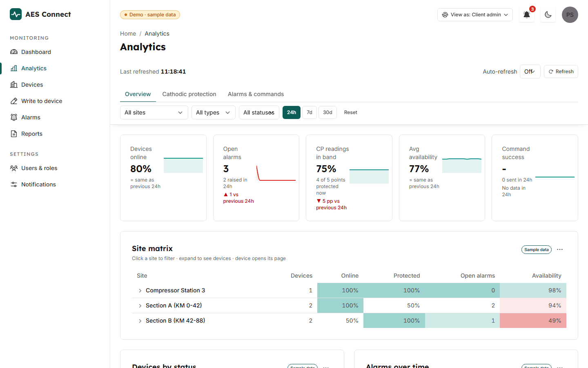
Task: Open the All sites filter dropdown
Action: (x=154, y=112)
